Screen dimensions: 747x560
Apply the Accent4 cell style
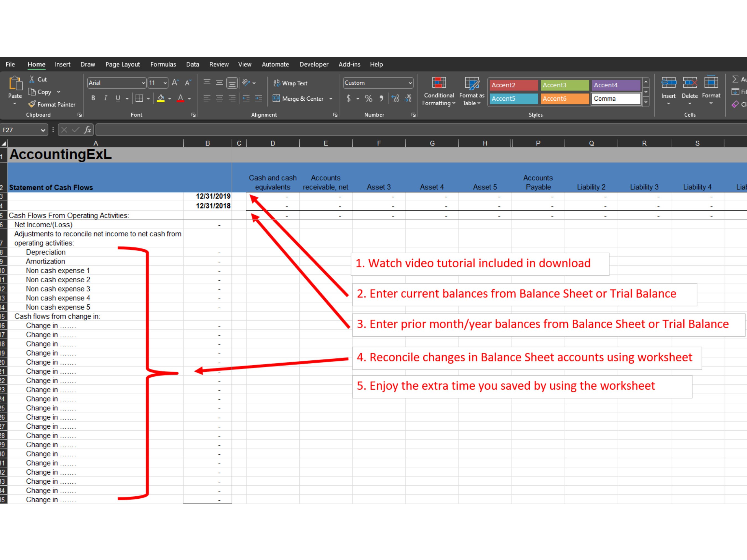[616, 85]
